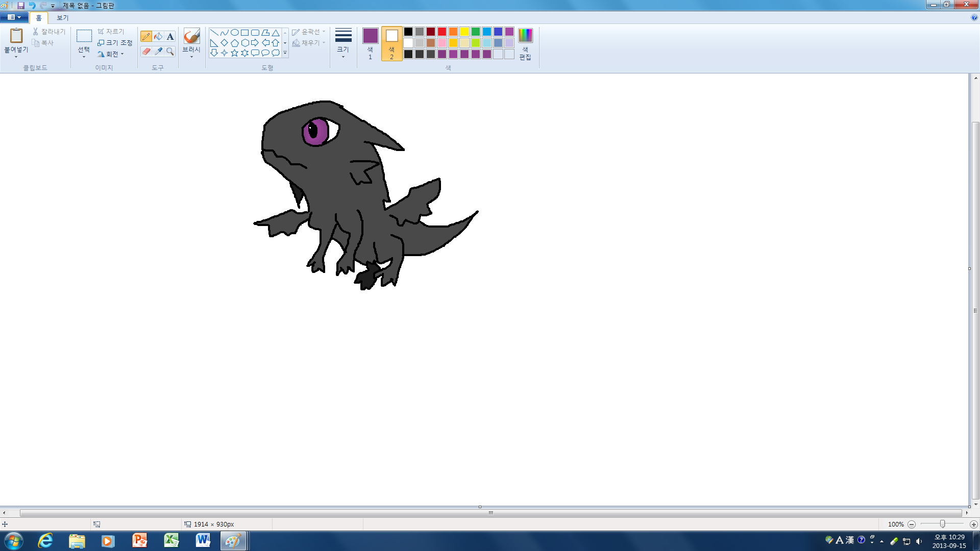Switch to the View (보기) tab
Image resolution: width=980 pixels, height=551 pixels.
point(62,18)
